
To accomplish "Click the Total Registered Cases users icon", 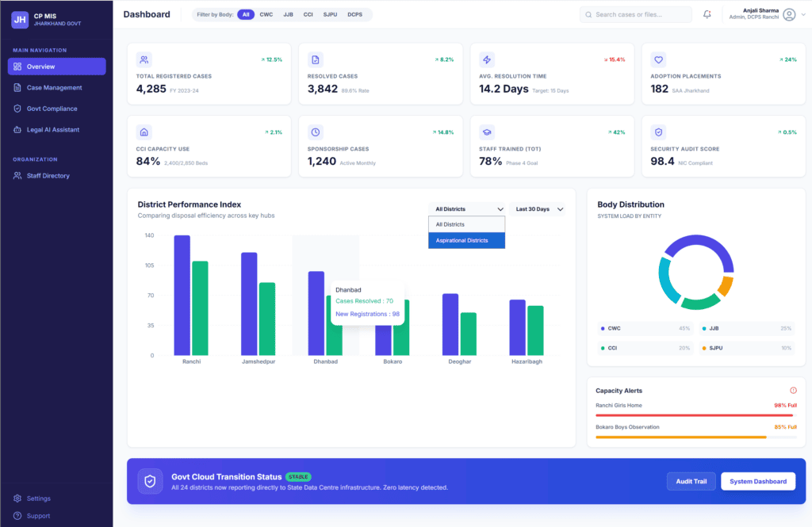I will pos(144,59).
